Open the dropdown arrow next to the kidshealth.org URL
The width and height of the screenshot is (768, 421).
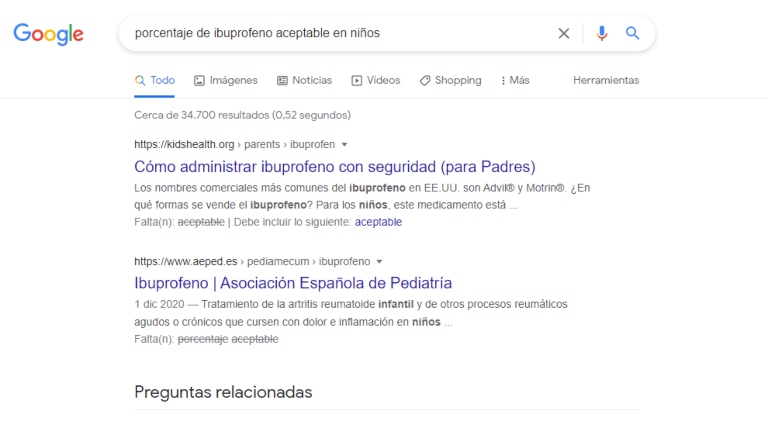[344, 144]
